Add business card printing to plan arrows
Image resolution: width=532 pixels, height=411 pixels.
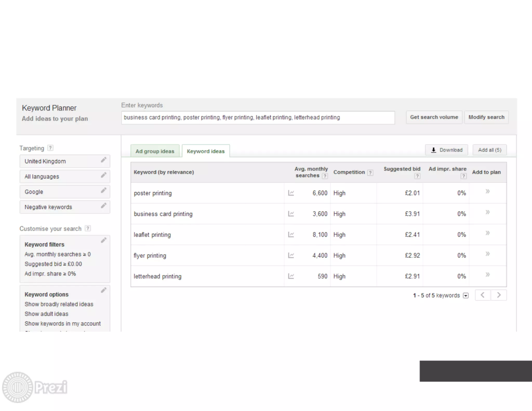488,212
